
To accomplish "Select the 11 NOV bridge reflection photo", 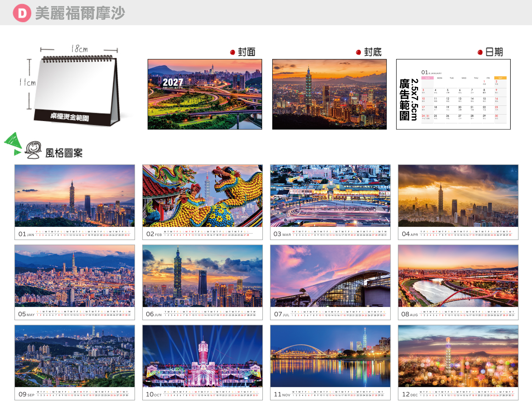I will point(330,356).
